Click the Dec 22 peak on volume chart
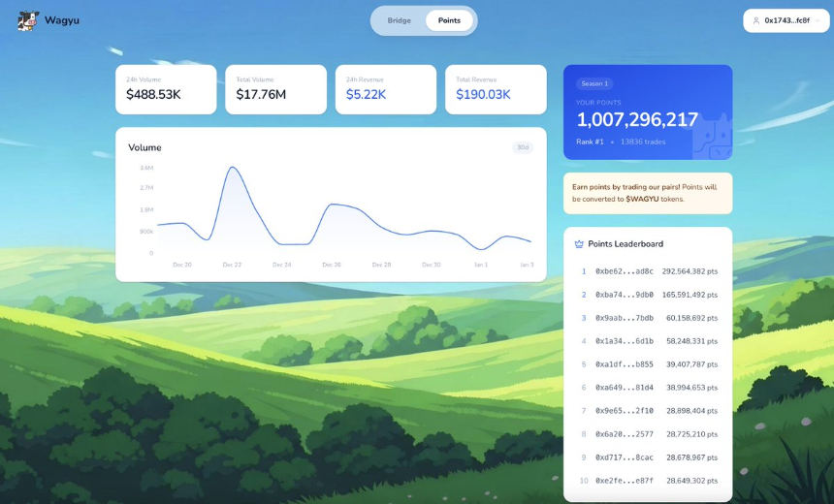The image size is (834, 504). click(x=233, y=168)
